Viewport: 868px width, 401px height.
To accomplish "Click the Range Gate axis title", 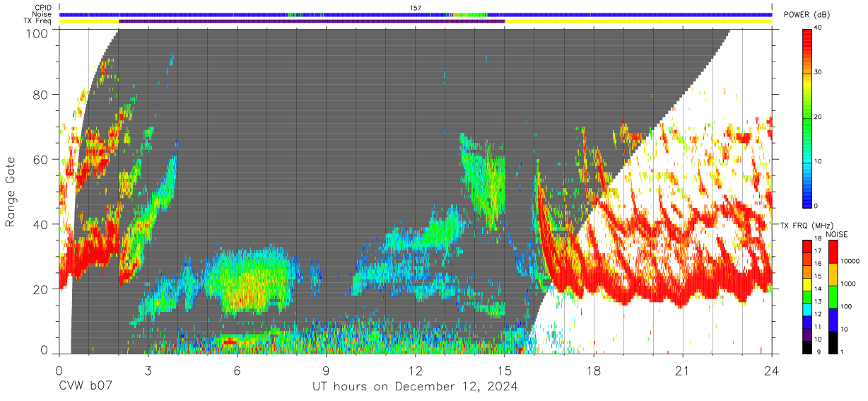I will [x=11, y=192].
